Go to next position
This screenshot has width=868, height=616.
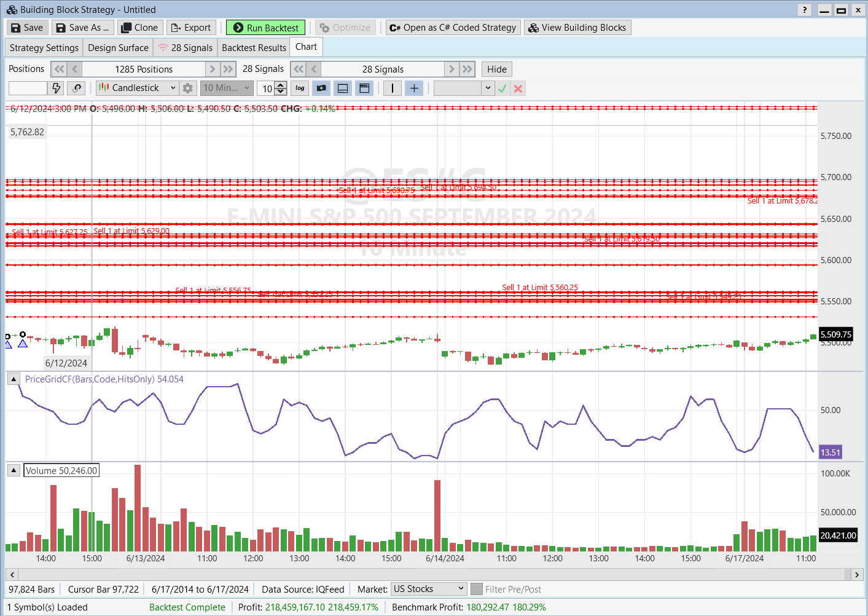pos(213,69)
